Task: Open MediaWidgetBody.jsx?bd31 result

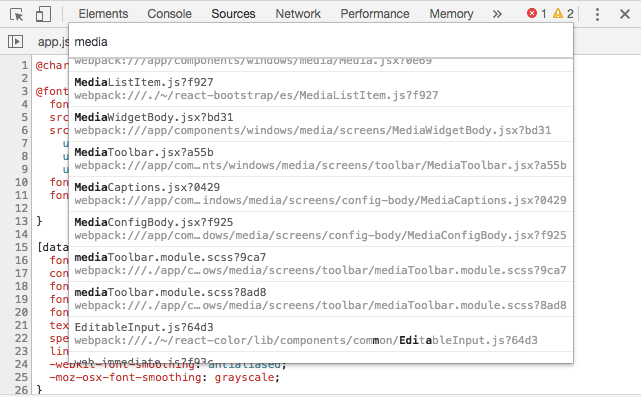Action: 321,124
